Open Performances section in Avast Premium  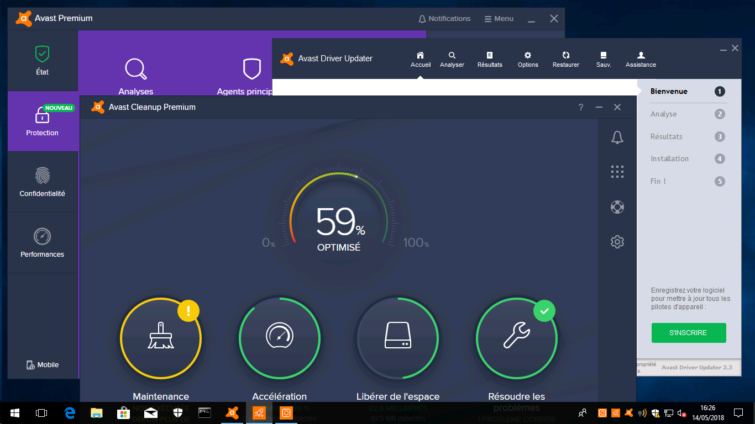[42, 243]
